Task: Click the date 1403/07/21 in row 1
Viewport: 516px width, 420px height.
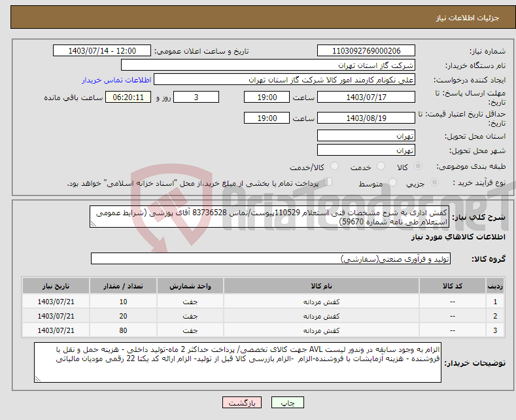Action: 56,302
